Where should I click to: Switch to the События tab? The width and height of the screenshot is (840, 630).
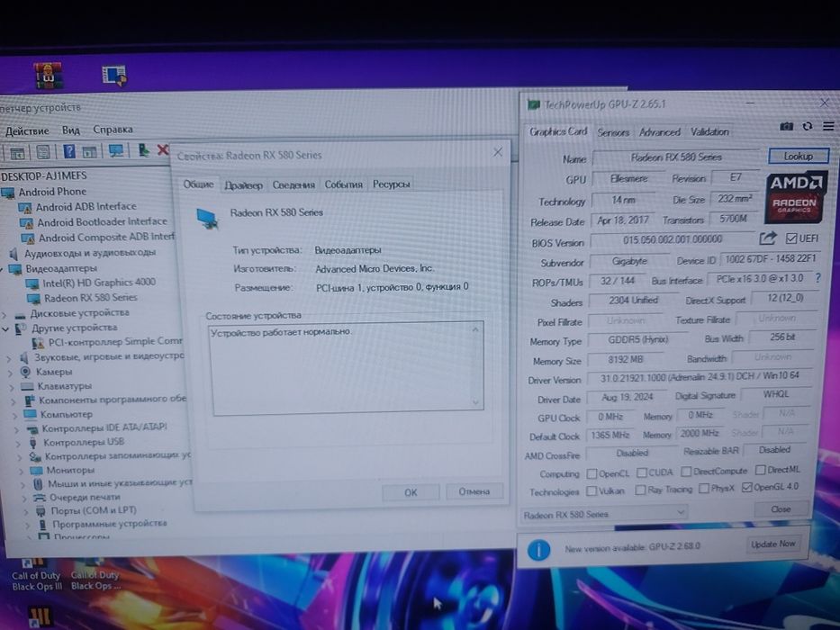point(343,184)
